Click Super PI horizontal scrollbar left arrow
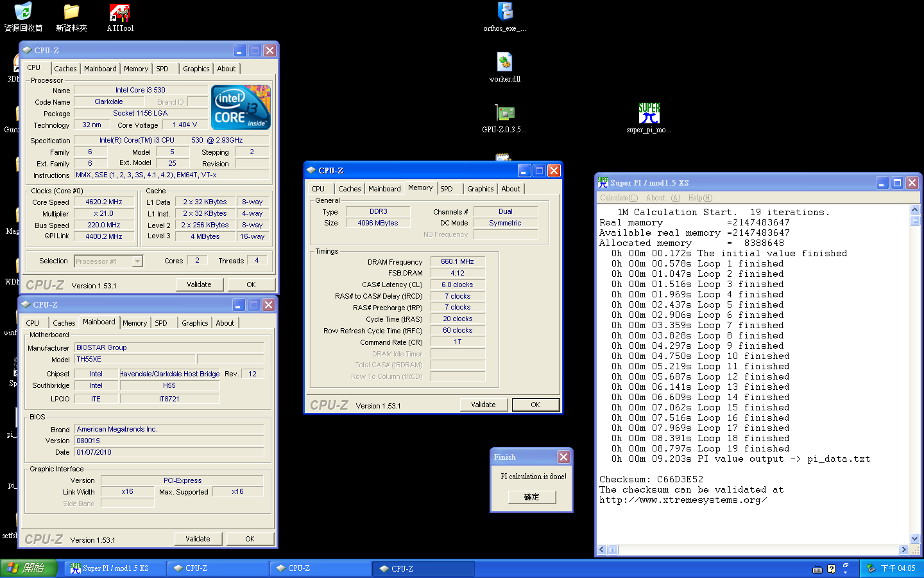 tap(602, 550)
